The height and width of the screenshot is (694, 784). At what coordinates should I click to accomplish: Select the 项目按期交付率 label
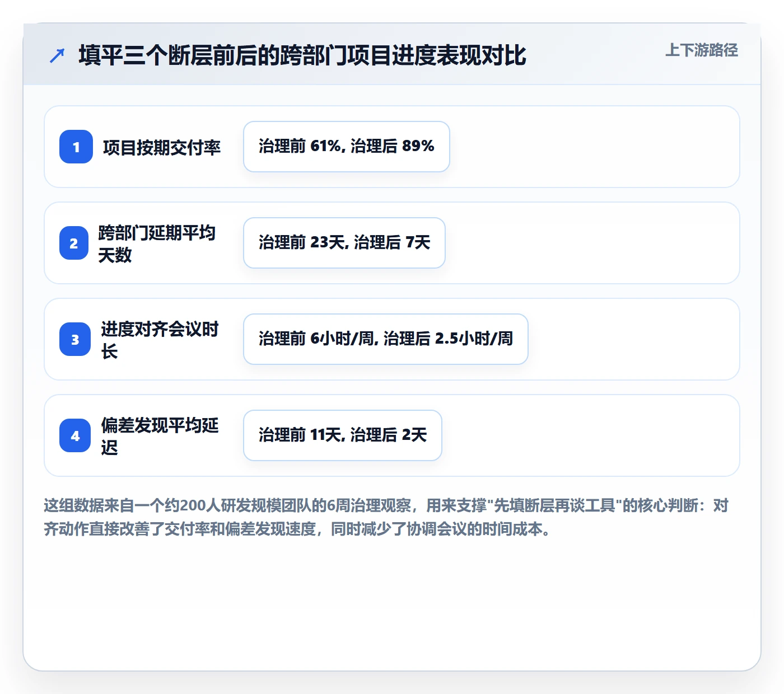coord(162,147)
